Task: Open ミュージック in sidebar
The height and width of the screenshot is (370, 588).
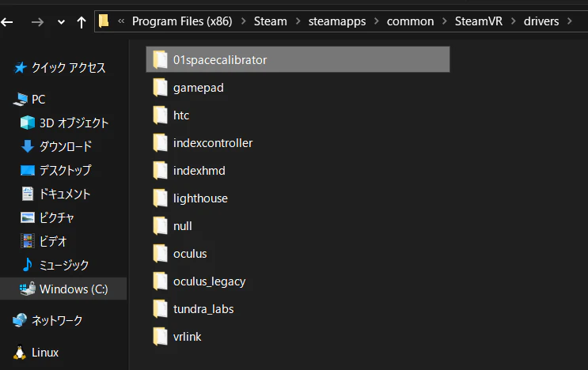Action: [64, 265]
